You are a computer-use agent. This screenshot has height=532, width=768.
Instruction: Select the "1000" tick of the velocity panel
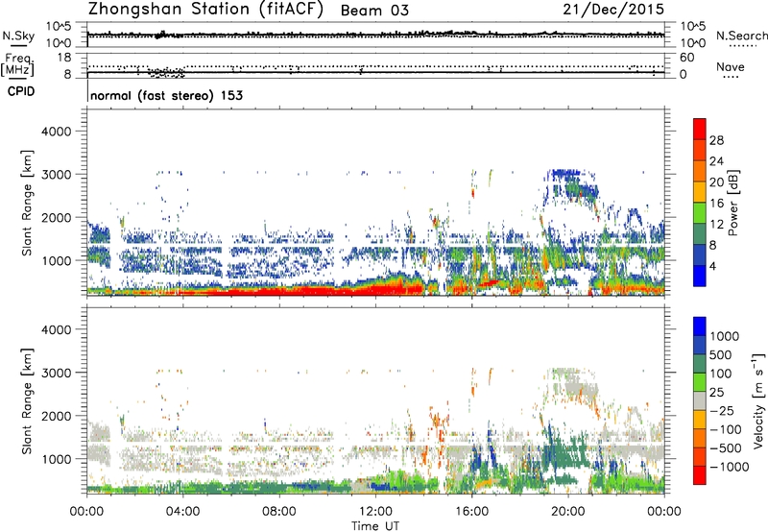(x=56, y=459)
